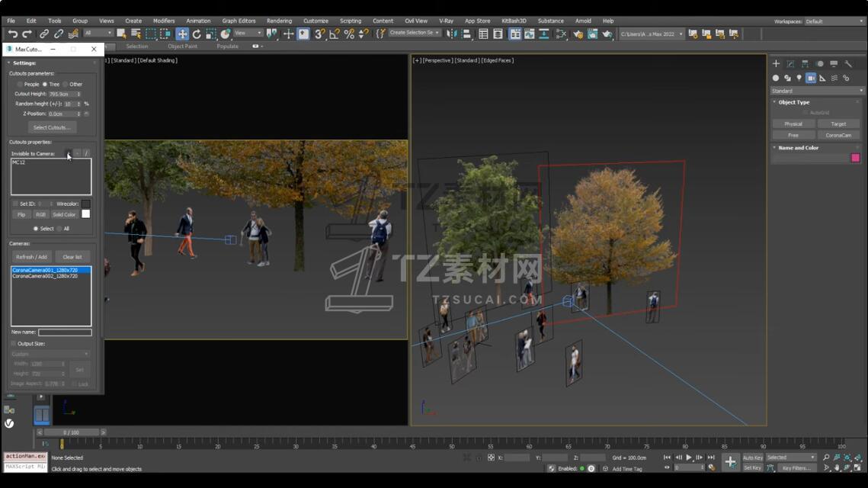The width and height of the screenshot is (868, 488).
Task: Enable the Output Size checkbox
Action: click(14, 344)
